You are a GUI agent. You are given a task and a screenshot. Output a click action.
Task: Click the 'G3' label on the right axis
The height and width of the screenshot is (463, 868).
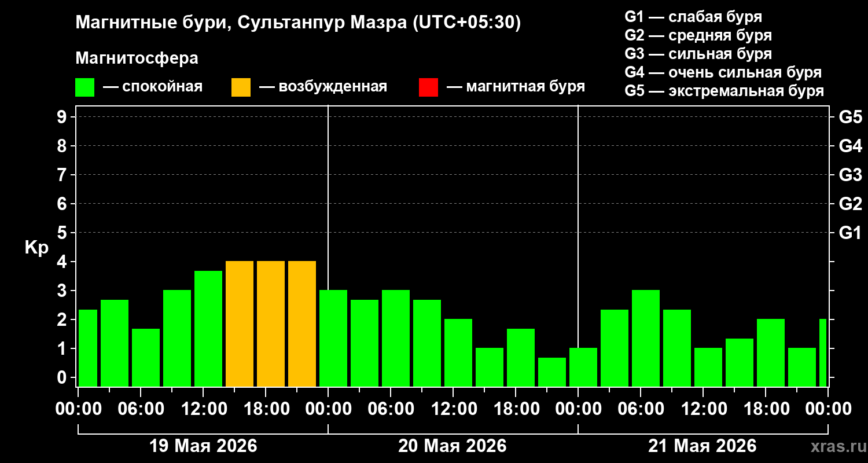click(850, 175)
